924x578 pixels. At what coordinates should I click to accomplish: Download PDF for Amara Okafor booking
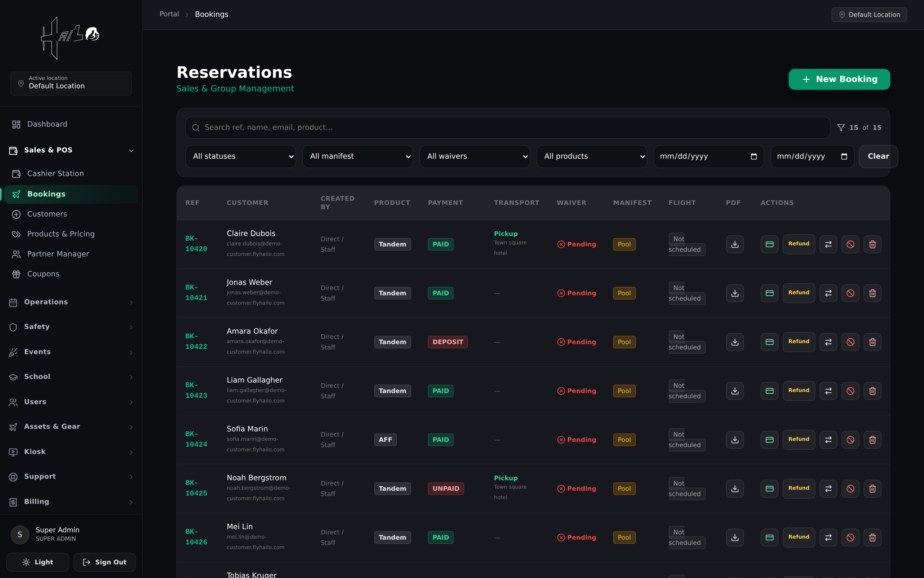click(x=735, y=342)
